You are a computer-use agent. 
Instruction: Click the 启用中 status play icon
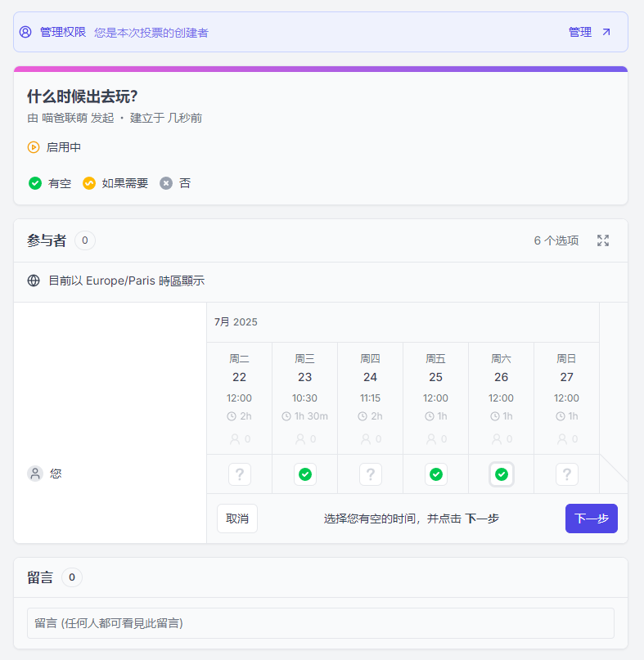click(34, 147)
